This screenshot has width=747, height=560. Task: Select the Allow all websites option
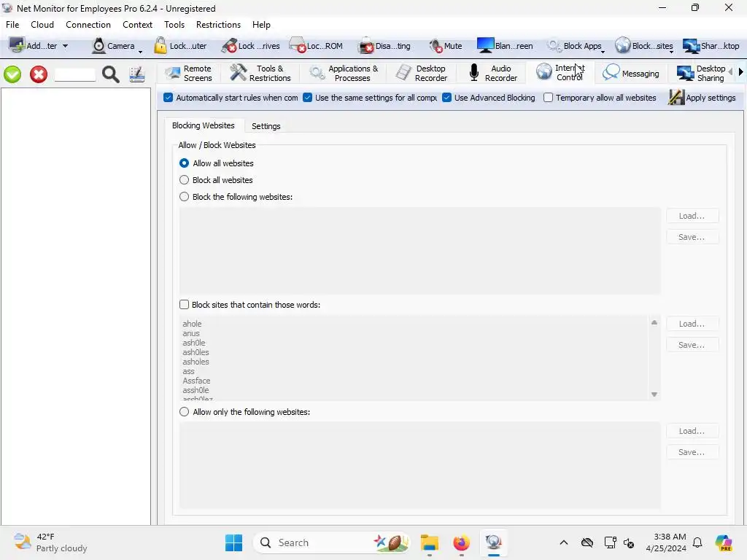pyautogui.click(x=184, y=163)
